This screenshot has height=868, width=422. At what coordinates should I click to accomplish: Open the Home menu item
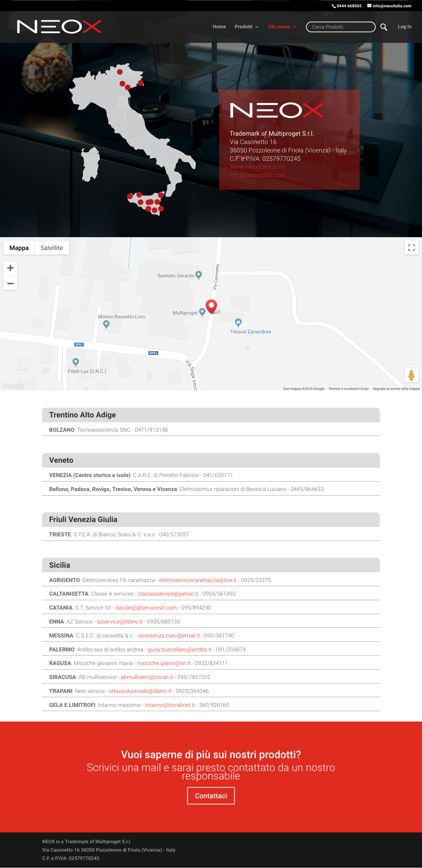point(219,27)
